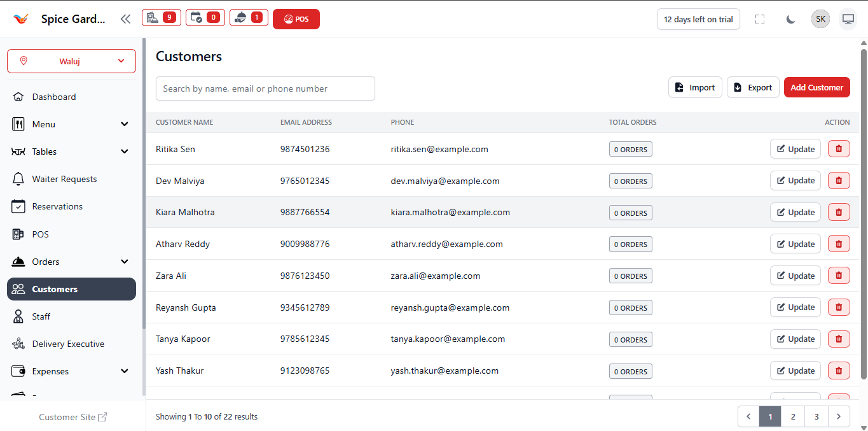The width and height of the screenshot is (868, 431).
Task: Launch POS from the top bar
Action: point(296,18)
